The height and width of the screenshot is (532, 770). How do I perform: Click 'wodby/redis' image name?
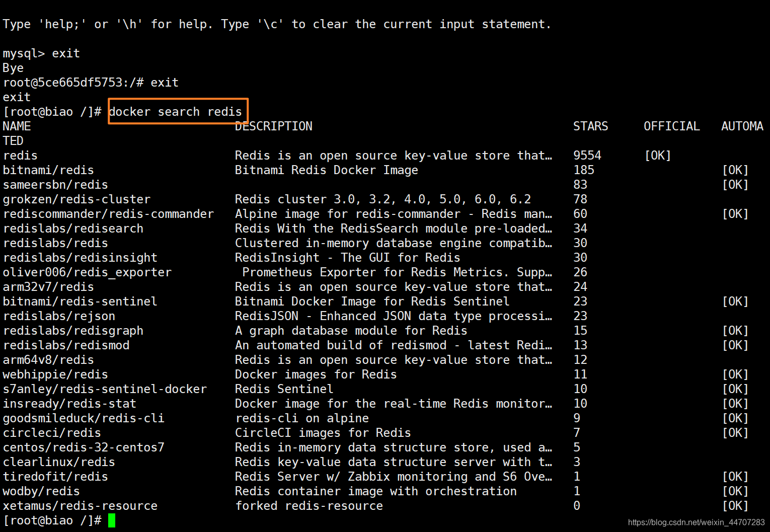point(41,491)
